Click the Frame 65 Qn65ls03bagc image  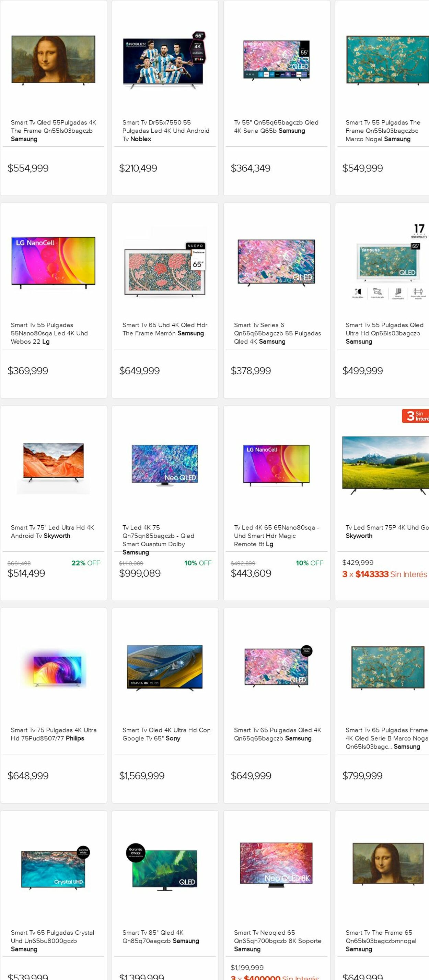pos(387,667)
